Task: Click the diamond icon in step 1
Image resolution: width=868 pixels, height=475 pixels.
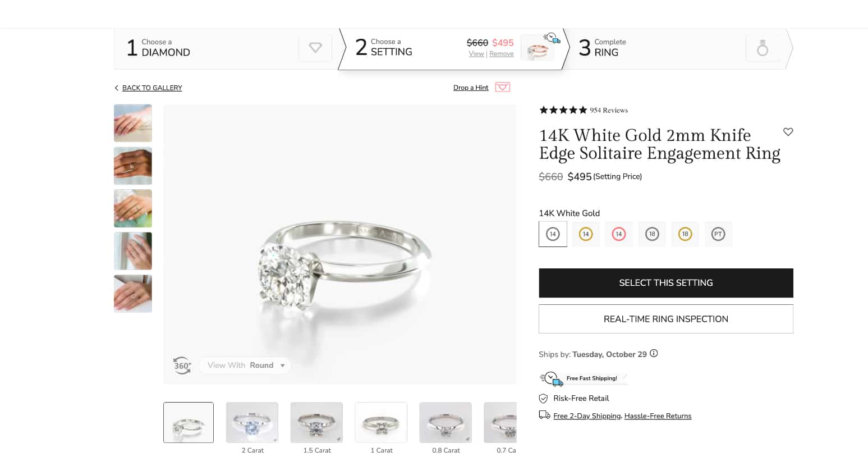Action: [315, 48]
